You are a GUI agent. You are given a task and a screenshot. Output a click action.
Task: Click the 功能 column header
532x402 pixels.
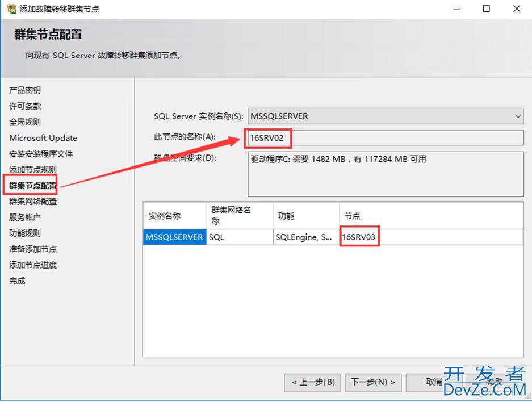point(306,216)
